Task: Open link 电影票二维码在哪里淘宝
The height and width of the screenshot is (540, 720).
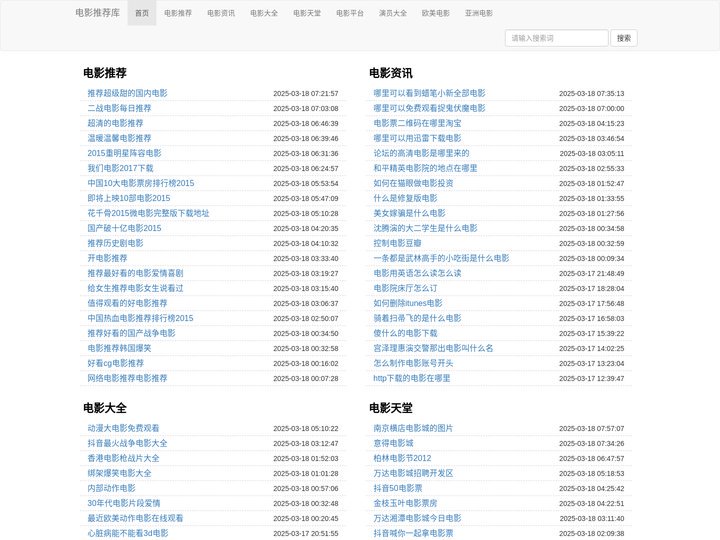Action: click(x=417, y=123)
